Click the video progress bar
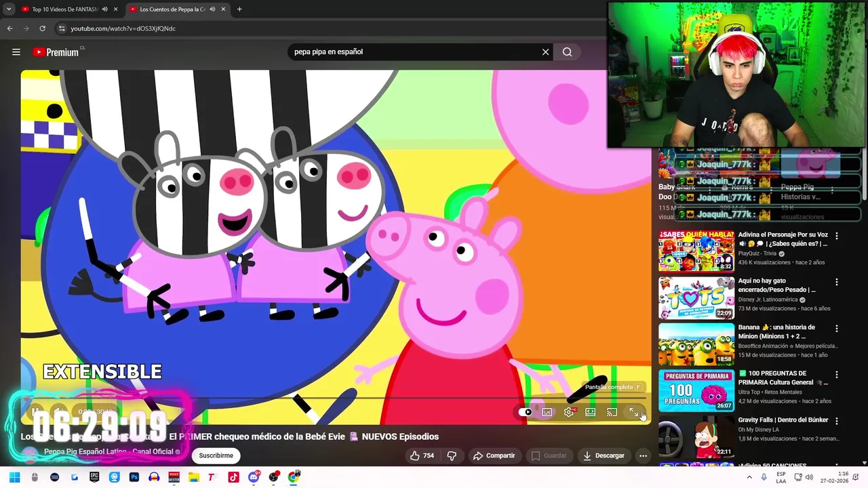Viewport: 868px width, 488px height. click(x=336, y=399)
